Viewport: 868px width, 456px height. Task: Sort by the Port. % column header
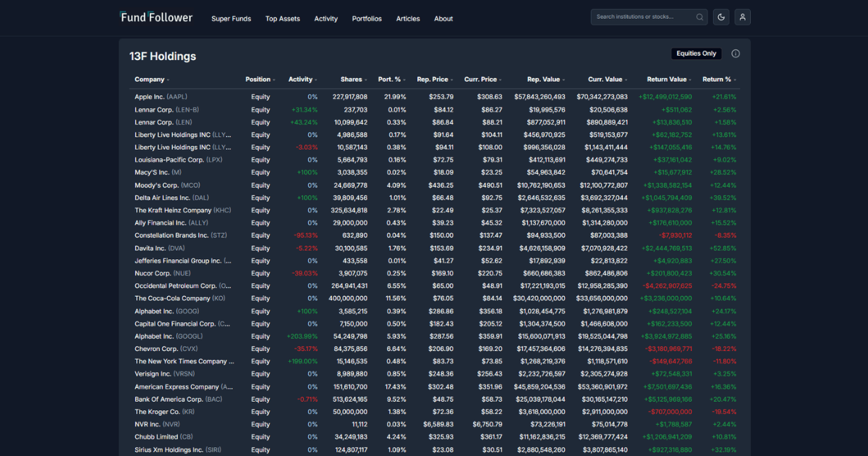coord(392,80)
